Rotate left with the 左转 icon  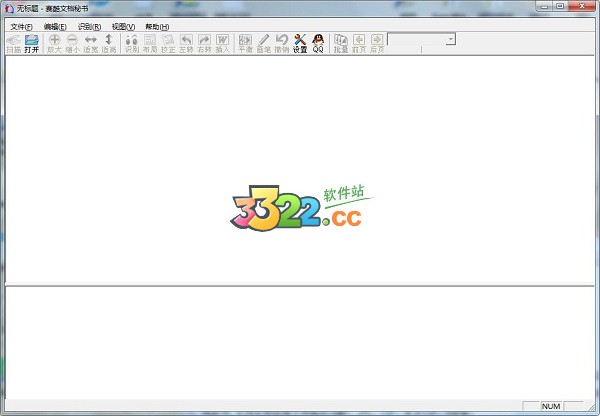coord(186,44)
